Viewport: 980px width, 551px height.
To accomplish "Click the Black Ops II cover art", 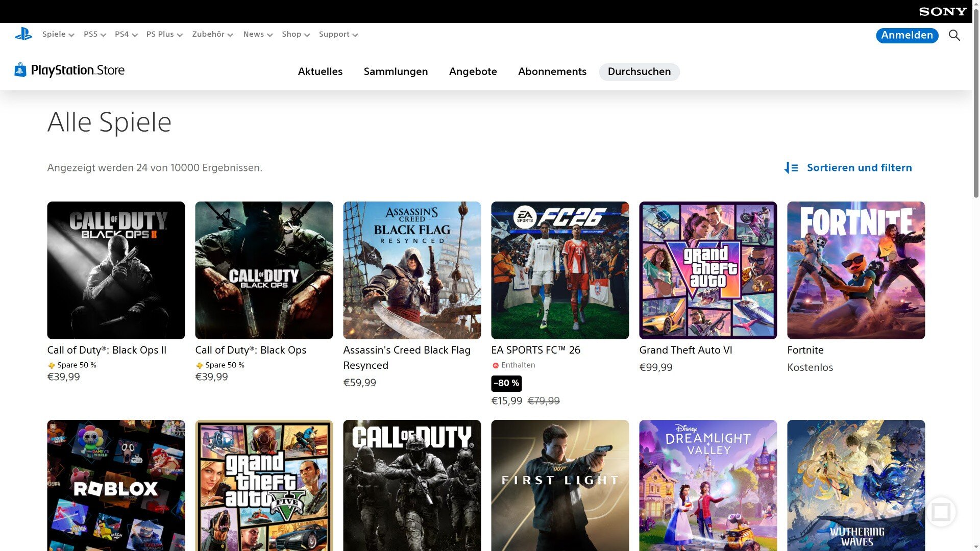I will tap(116, 270).
